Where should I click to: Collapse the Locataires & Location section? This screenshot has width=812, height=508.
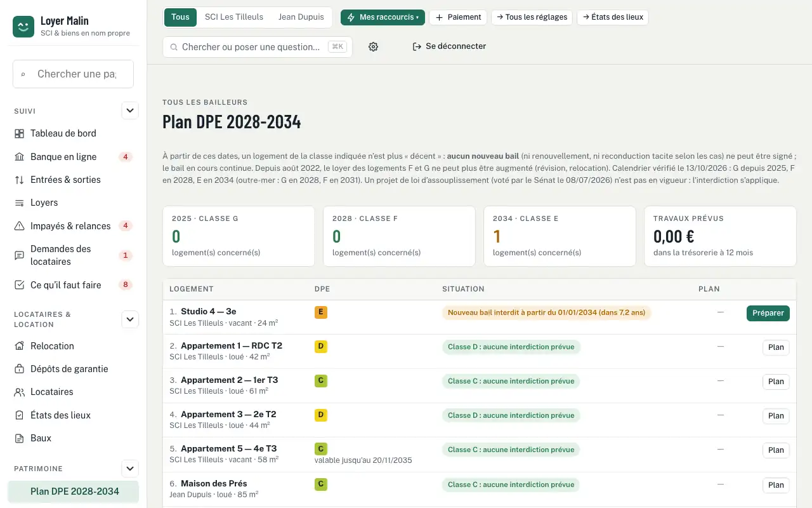[x=130, y=319]
